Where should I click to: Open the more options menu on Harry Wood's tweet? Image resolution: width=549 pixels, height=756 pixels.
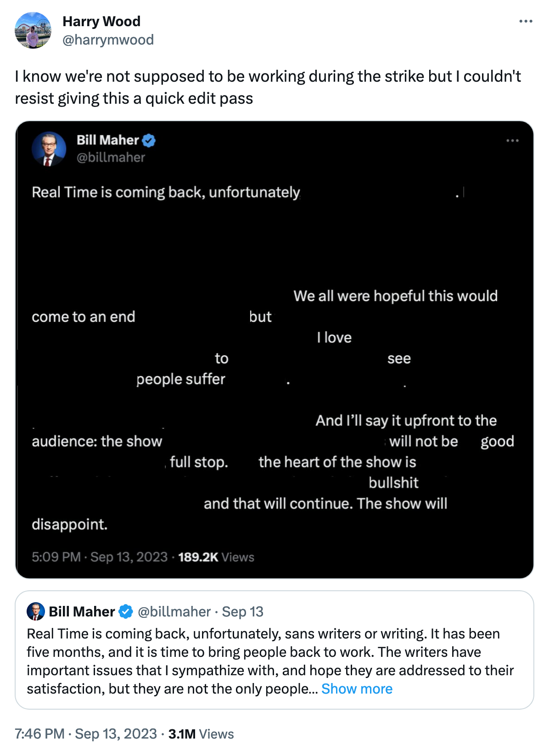pos(526,22)
